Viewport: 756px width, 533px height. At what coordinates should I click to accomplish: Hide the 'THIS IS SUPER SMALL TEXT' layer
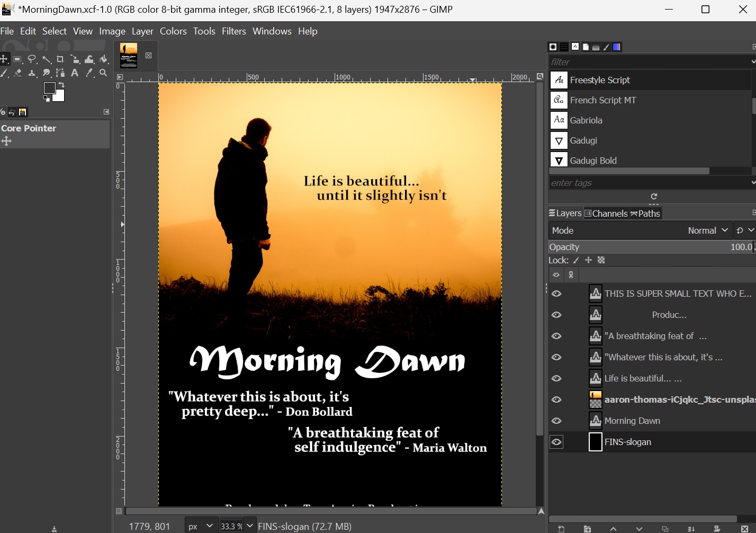click(x=556, y=294)
